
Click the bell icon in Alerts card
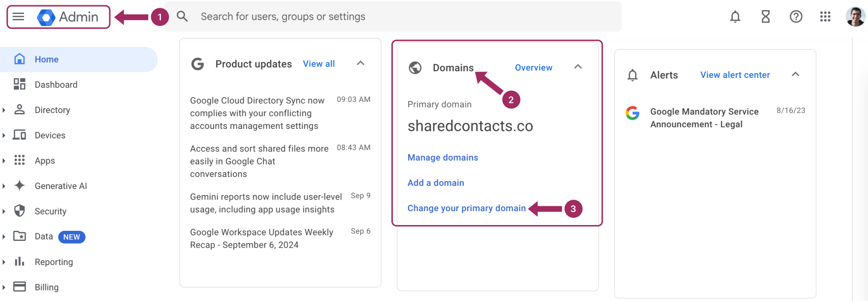(x=633, y=75)
